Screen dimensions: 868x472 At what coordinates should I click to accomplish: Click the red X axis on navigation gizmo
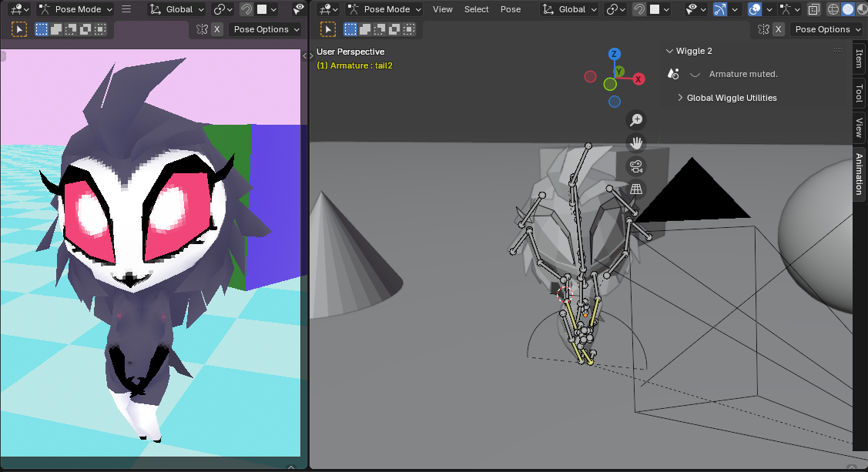(x=638, y=79)
